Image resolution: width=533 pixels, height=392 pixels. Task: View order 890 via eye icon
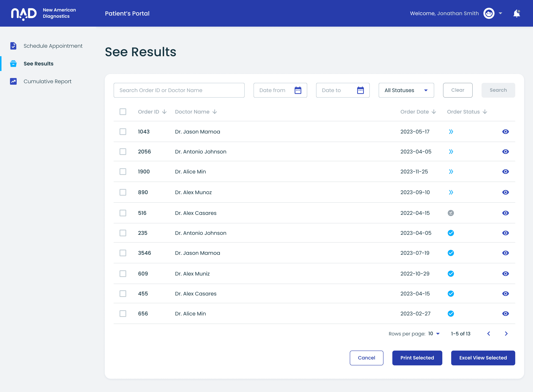(x=505, y=192)
